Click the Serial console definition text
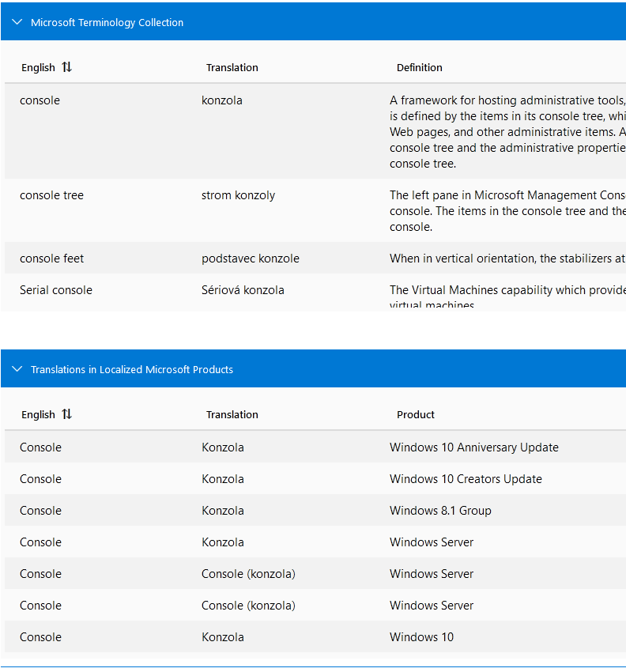The image size is (626, 672). point(507,296)
